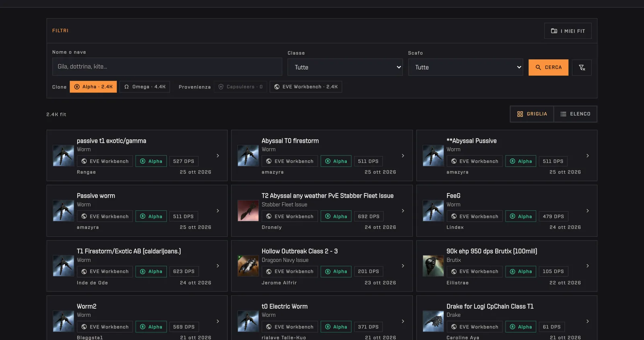Viewport: 644px width, 340px height.
Task: Click the Alpha badge on Hollow Outbreak card
Action: coord(336,272)
